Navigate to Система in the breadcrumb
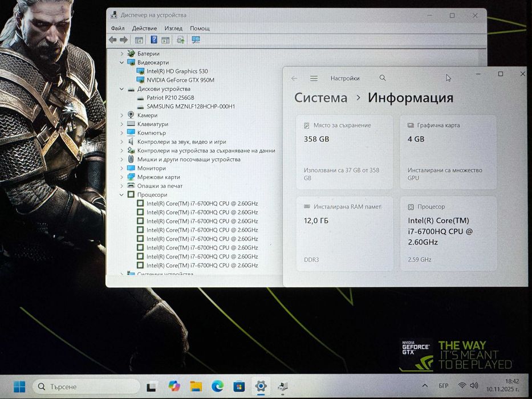This screenshot has height=399, width=532. 320,97
